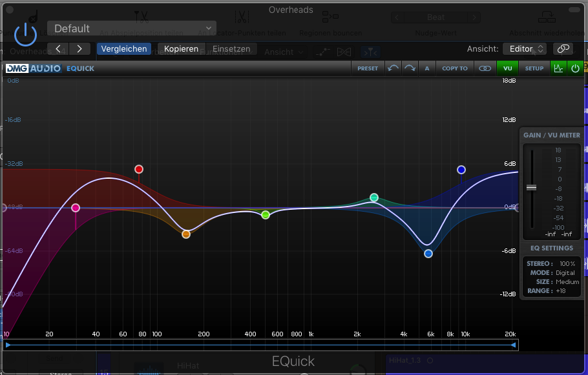Click the 12dB scale label
The image size is (588, 375).
[x=509, y=120]
